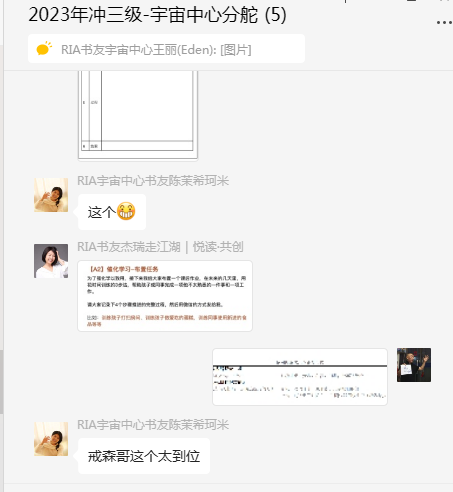453x492 pixels.
Task: Open the sent blurry document image
Action: pyautogui.click(x=300, y=377)
